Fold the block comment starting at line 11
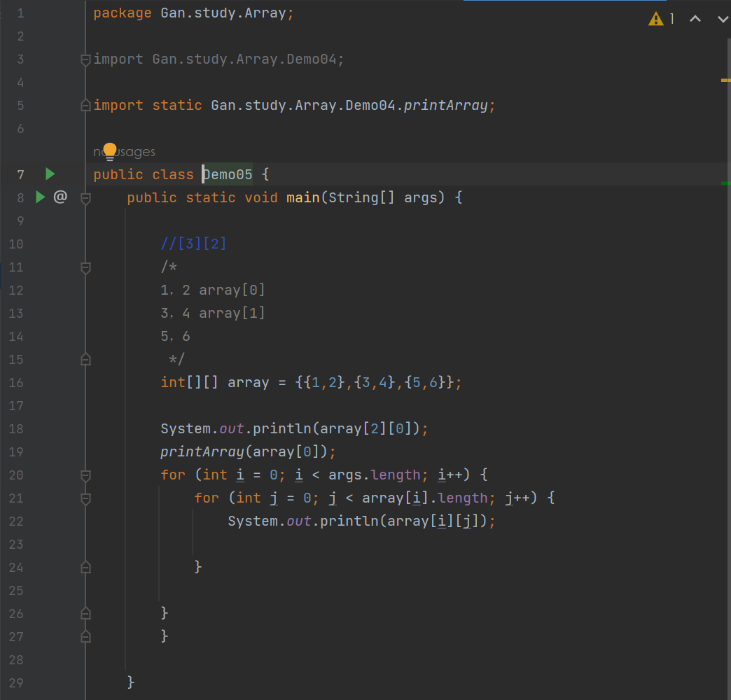The width and height of the screenshot is (731, 700). 86,267
